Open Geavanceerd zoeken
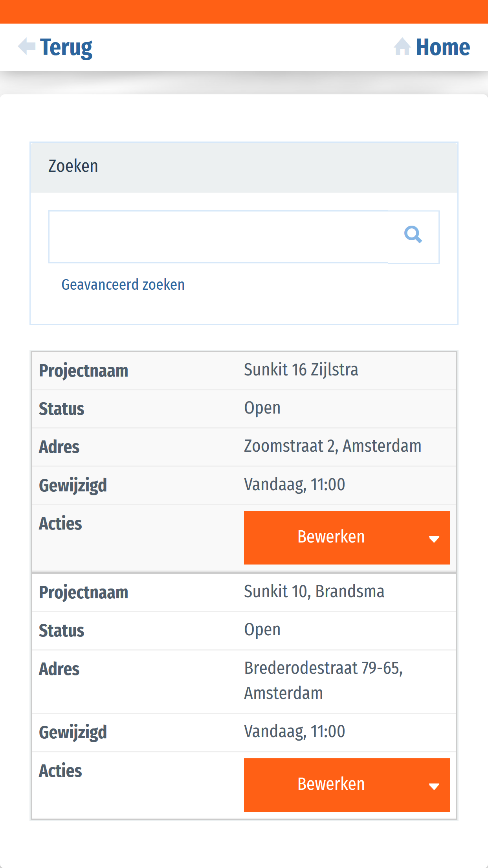 [123, 285]
